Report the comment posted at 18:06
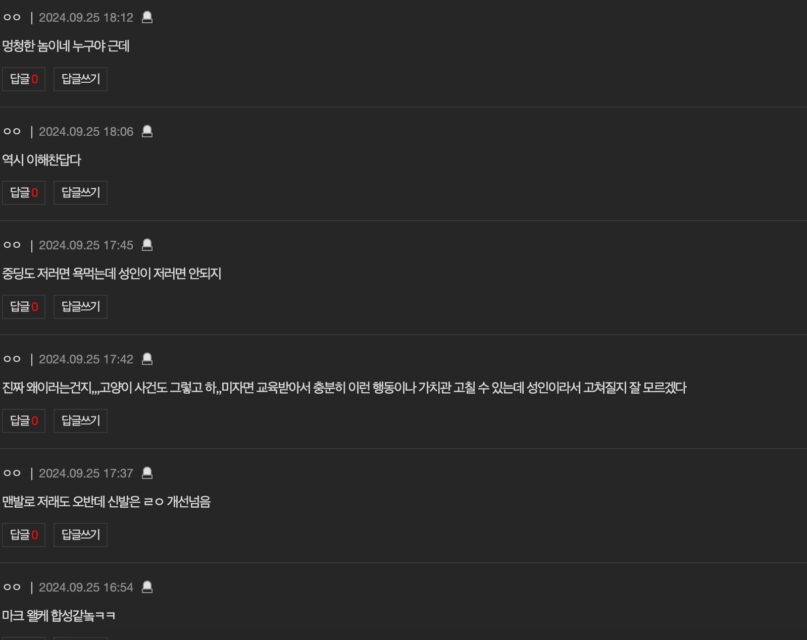Screen dimensions: 807x640 click(147, 132)
